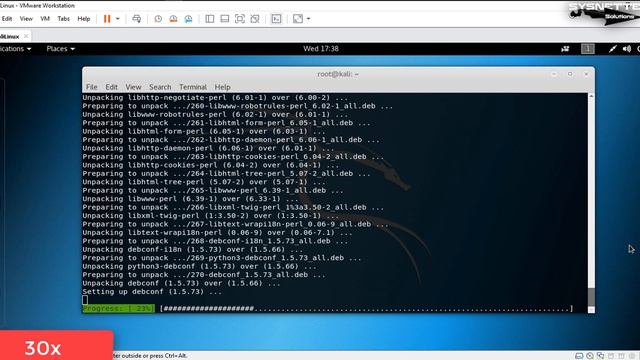Click 'Unpacking python3-debconf (1.5.73)' line
This screenshot has height=360, width=640.
(x=199, y=266)
